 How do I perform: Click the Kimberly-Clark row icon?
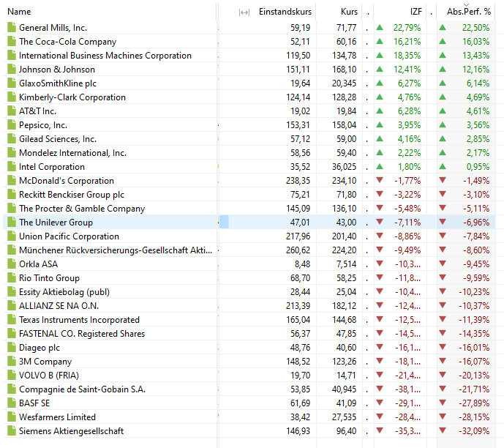click(12, 97)
